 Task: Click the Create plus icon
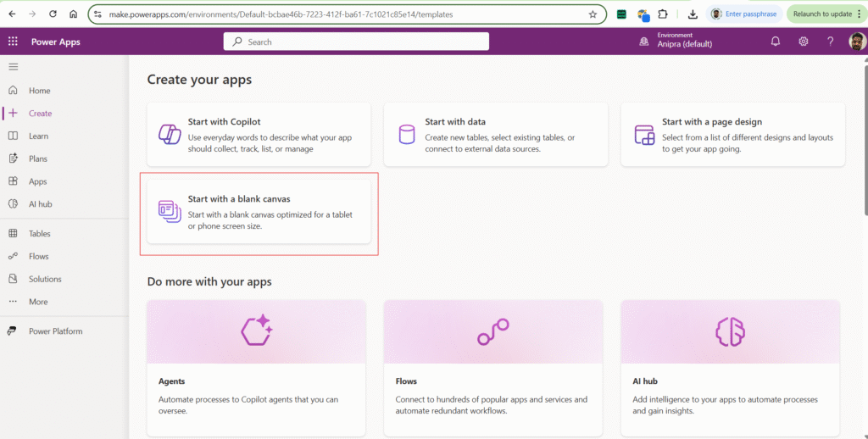click(13, 113)
